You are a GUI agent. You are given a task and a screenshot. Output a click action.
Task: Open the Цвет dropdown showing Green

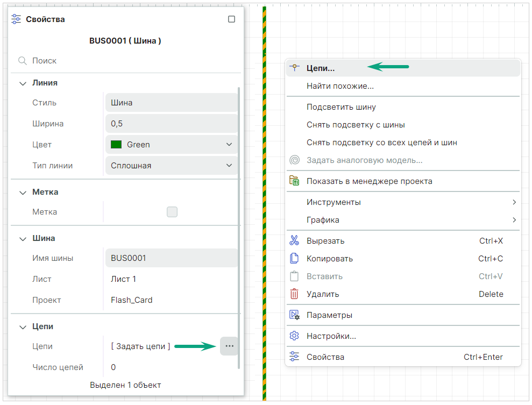coord(171,145)
